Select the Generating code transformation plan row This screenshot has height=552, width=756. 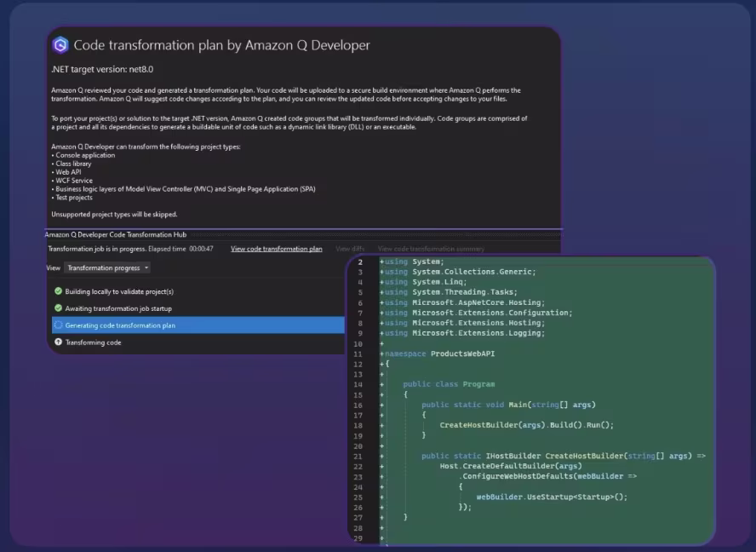pyautogui.click(x=198, y=325)
